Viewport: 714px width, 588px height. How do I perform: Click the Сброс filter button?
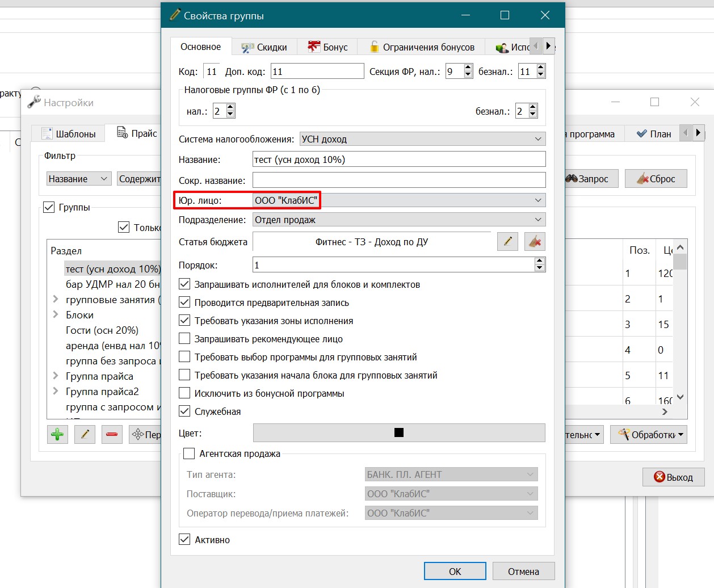click(656, 179)
